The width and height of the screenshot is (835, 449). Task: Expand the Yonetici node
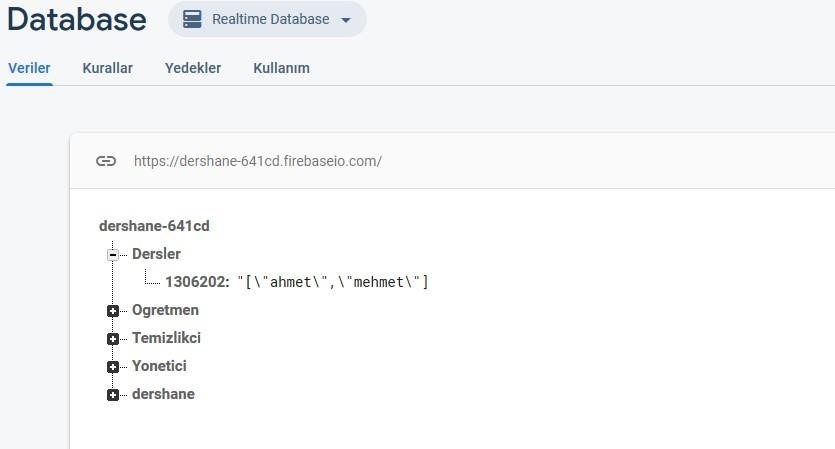112,367
